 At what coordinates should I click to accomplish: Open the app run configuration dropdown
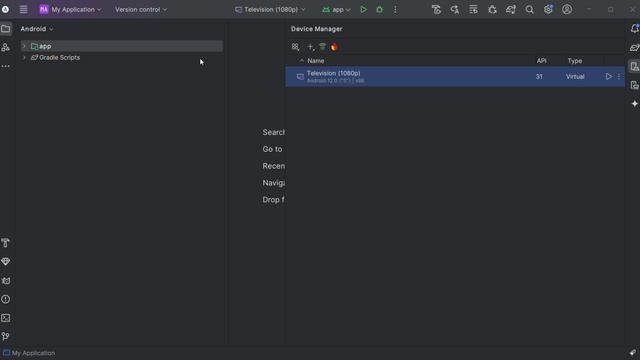coord(336,9)
